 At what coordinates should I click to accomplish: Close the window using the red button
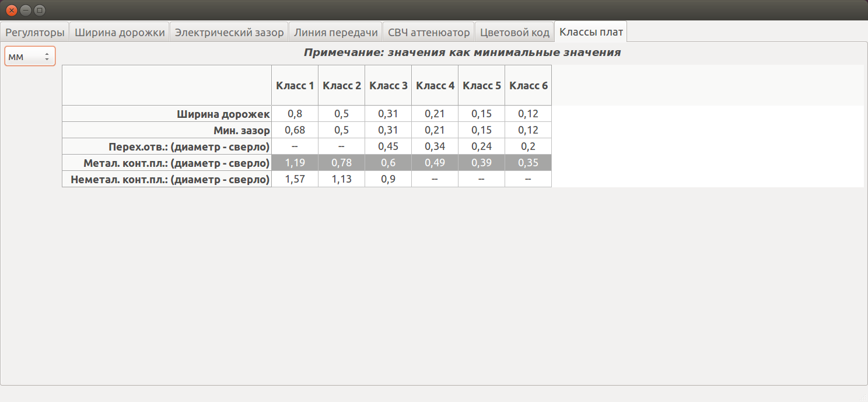[x=11, y=11]
